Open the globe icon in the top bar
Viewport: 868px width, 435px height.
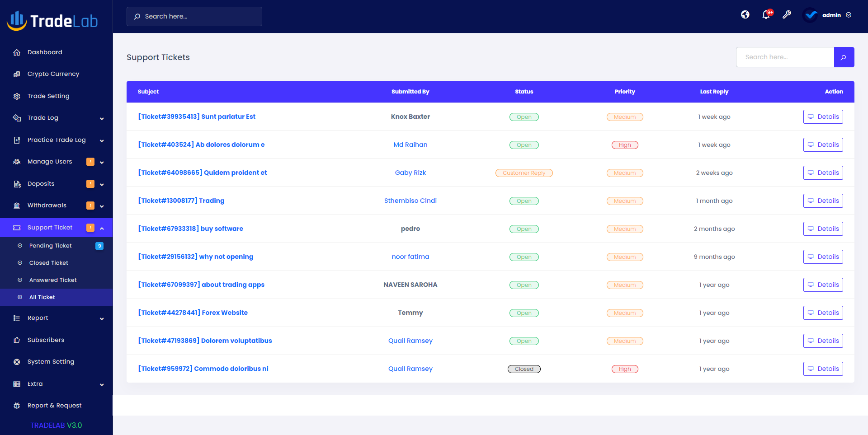click(x=745, y=15)
